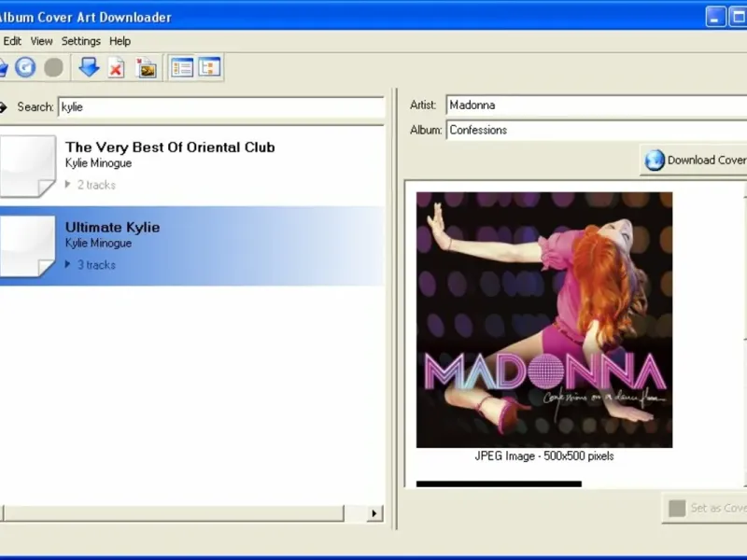Click the Download Cover button
This screenshot has height=560, width=747.
click(x=694, y=160)
